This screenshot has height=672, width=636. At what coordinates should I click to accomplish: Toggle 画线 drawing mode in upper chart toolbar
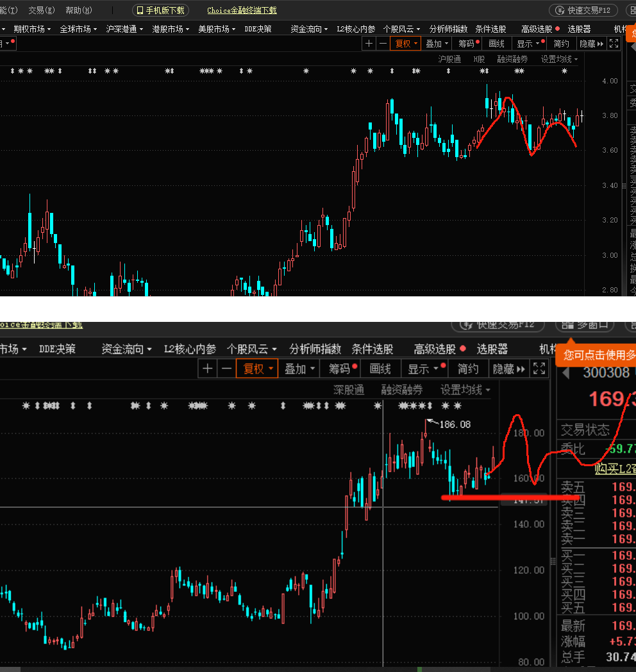pos(497,44)
